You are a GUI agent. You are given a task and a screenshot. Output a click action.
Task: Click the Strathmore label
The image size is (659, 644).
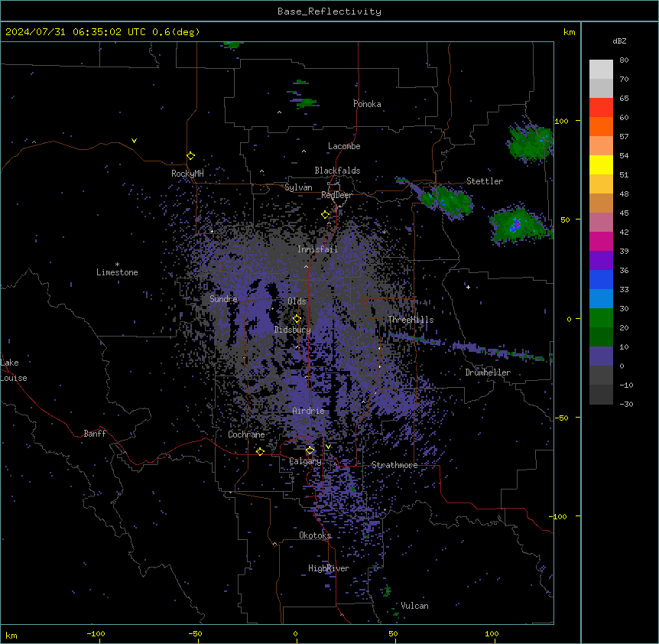pos(394,465)
